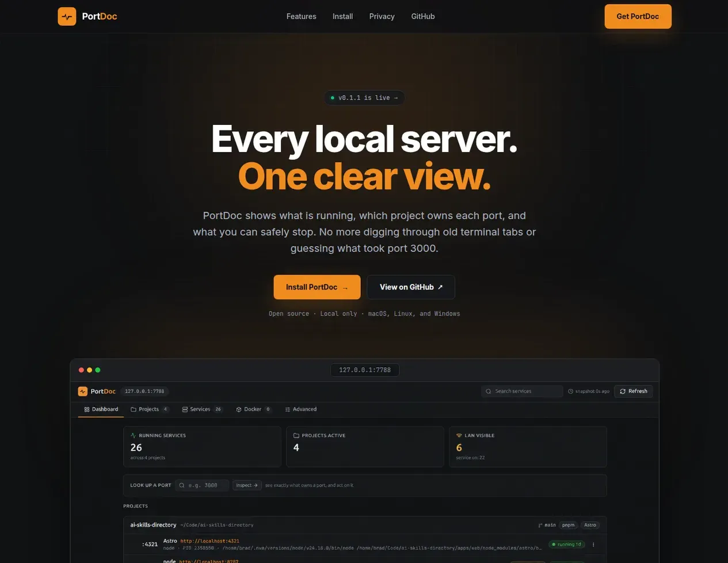Click the :4321 port number

tap(150, 545)
